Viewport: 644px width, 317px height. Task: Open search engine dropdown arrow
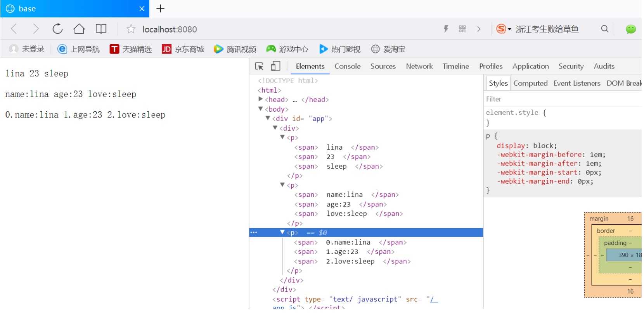tap(509, 29)
